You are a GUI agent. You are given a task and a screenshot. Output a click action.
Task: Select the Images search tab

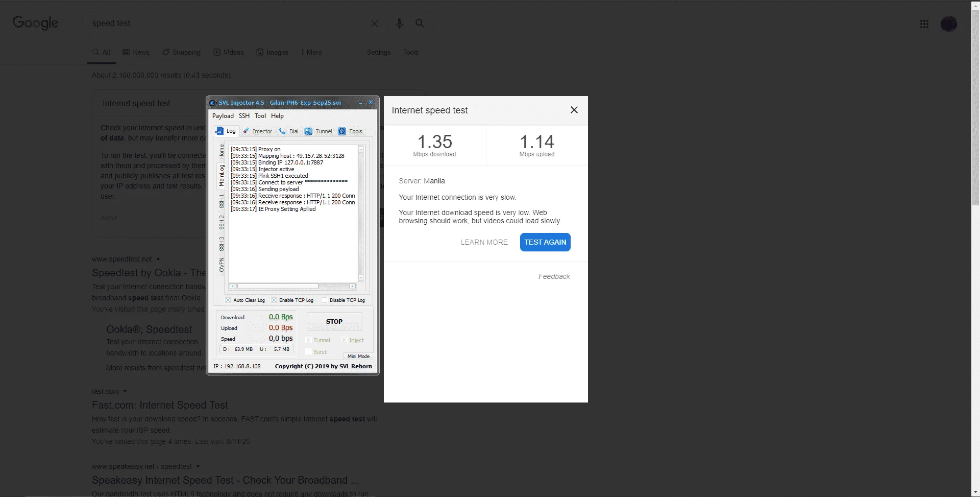pyautogui.click(x=273, y=52)
